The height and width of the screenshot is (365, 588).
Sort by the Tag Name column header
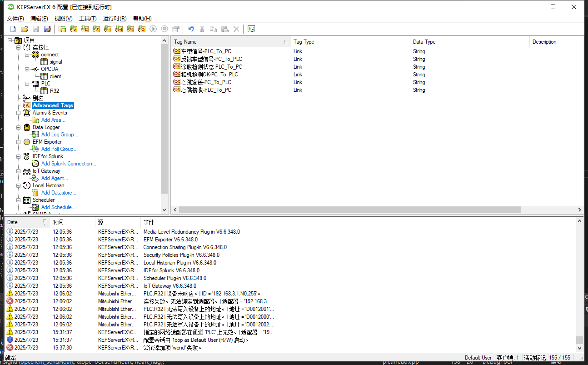coord(231,42)
